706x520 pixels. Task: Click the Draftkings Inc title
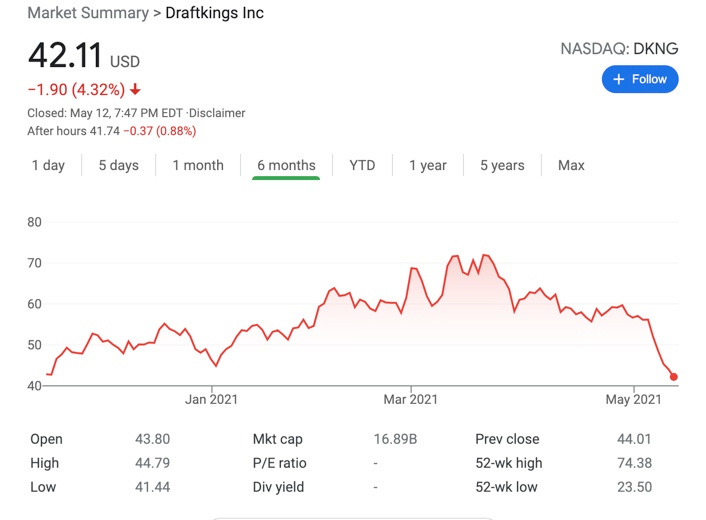(x=214, y=13)
